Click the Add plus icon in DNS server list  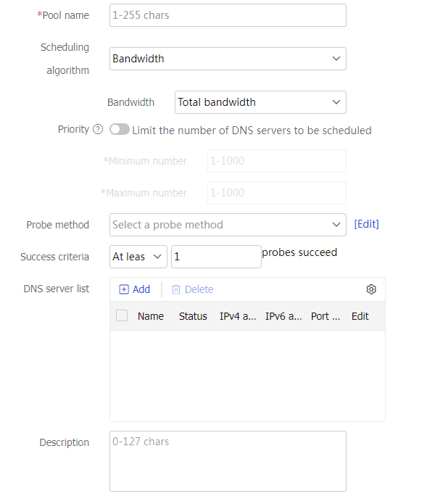click(x=124, y=289)
